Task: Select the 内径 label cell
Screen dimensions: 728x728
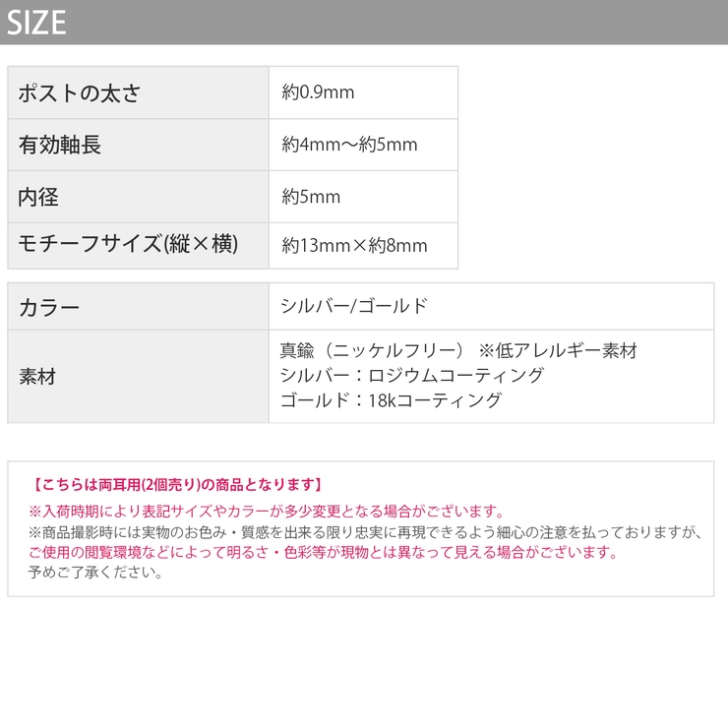Action: pos(39,197)
